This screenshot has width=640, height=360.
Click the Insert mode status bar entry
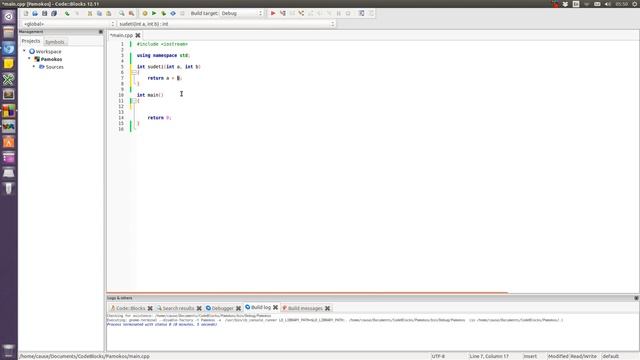530,356
